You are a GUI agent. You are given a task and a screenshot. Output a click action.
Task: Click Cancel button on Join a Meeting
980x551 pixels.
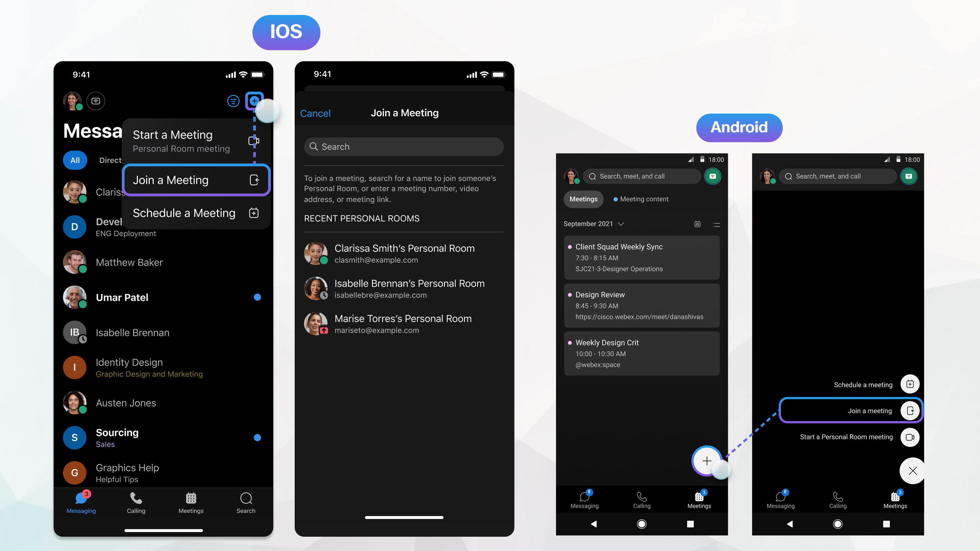[316, 112]
